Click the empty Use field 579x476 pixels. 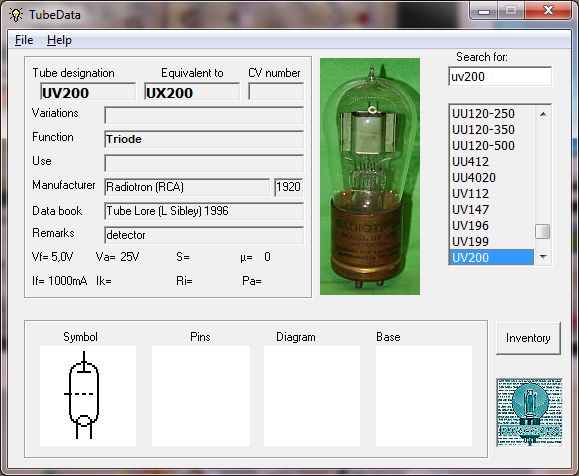pos(204,163)
